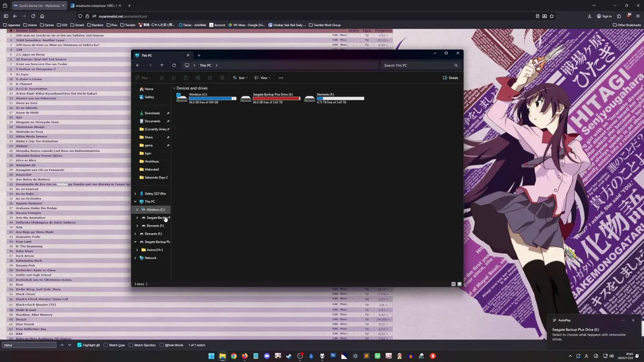Click the Windows (C:) usage bar
This screenshot has height=362, width=644.
tap(212, 98)
